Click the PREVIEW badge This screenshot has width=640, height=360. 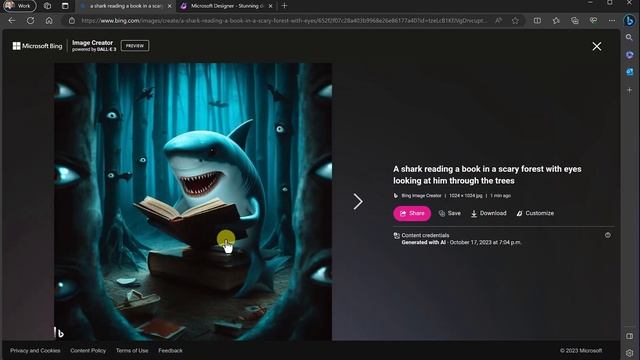tap(135, 46)
